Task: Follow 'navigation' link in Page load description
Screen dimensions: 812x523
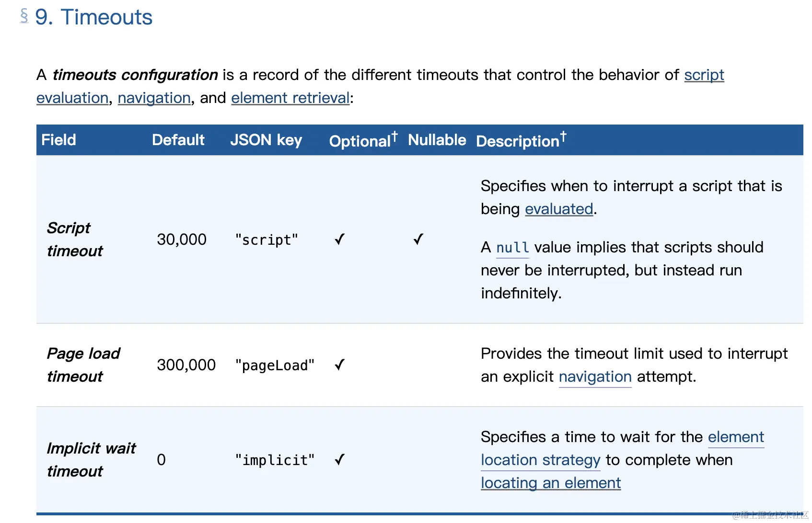Action: pyautogui.click(x=595, y=377)
